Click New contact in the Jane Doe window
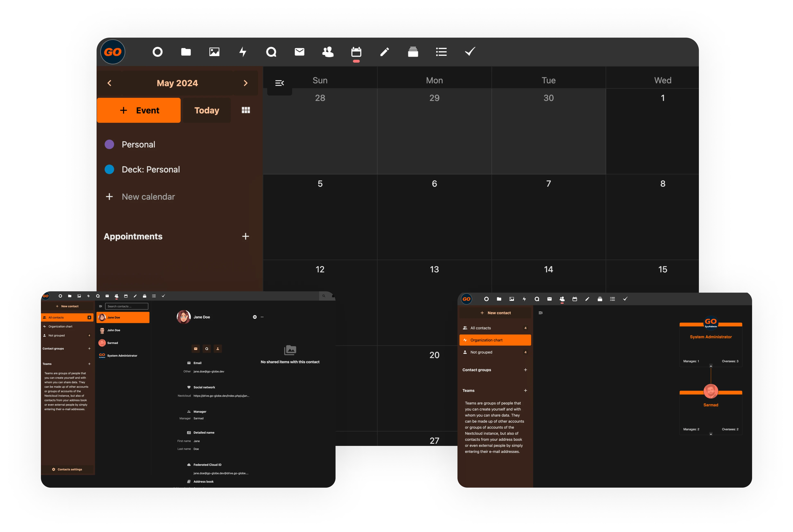793x532 pixels. pyautogui.click(x=67, y=306)
